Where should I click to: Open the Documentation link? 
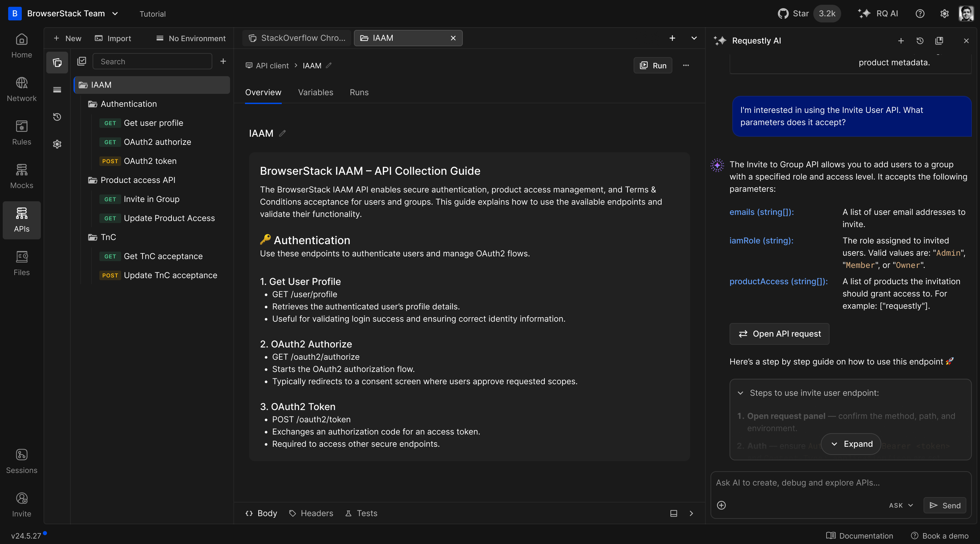pyautogui.click(x=860, y=535)
